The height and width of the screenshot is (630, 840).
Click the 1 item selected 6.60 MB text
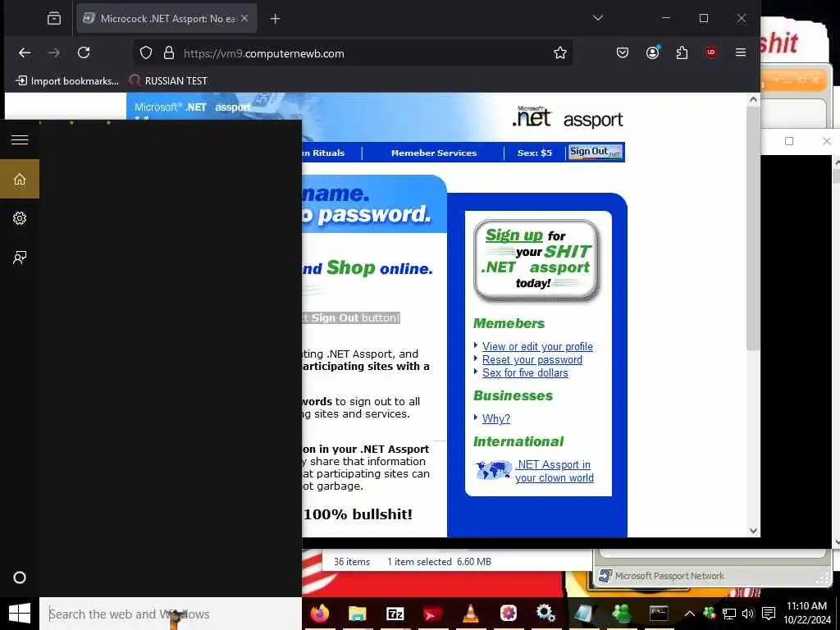tap(439, 561)
